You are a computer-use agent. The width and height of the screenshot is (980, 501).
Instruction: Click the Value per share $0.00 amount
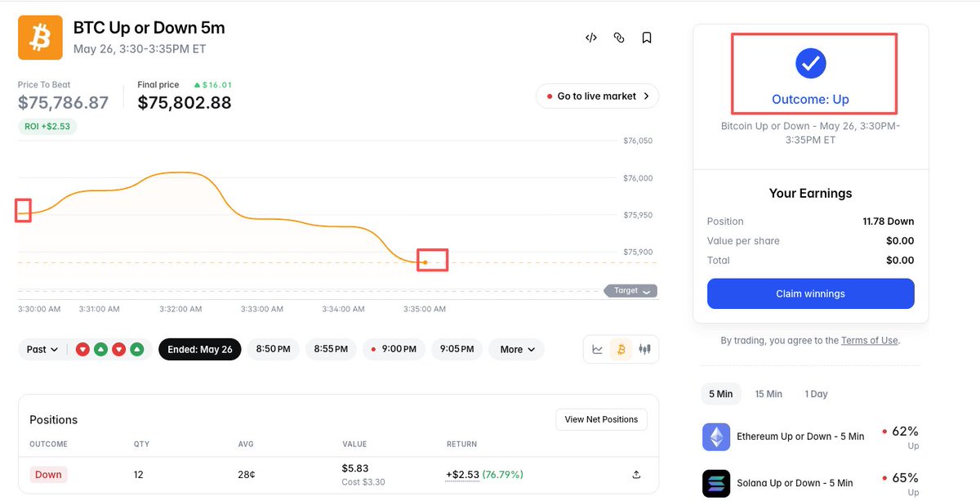pyautogui.click(x=900, y=241)
